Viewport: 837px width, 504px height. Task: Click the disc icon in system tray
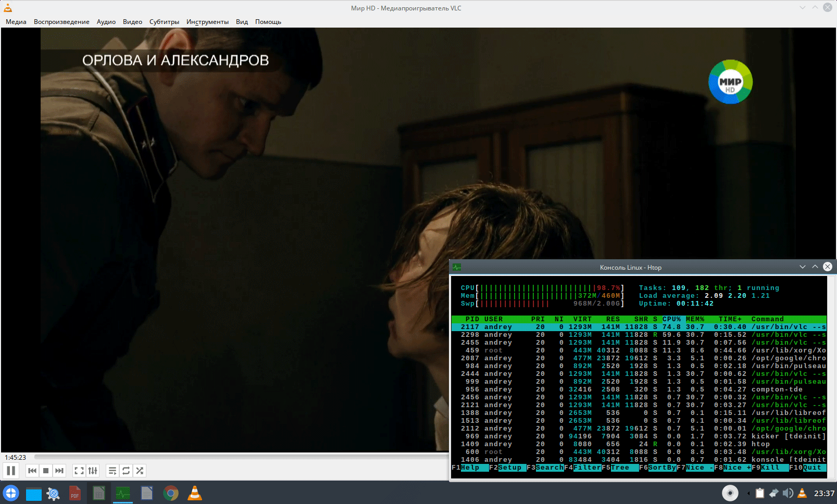730,493
